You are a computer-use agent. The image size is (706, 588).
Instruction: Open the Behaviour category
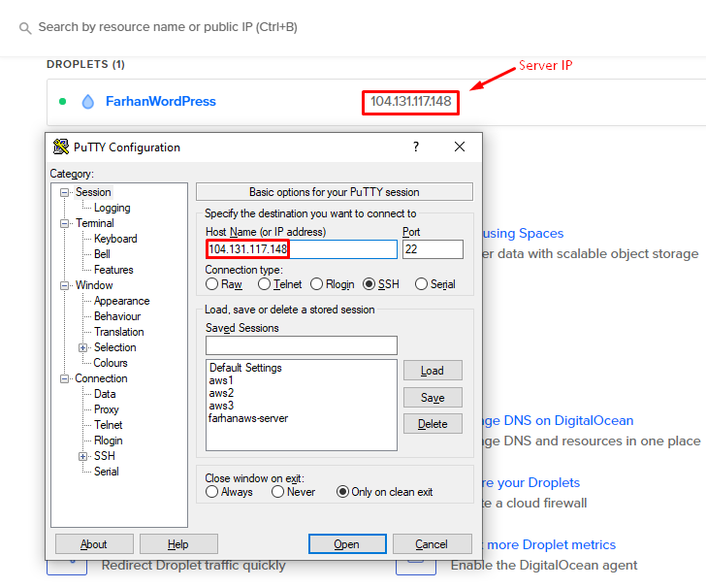pyautogui.click(x=117, y=316)
